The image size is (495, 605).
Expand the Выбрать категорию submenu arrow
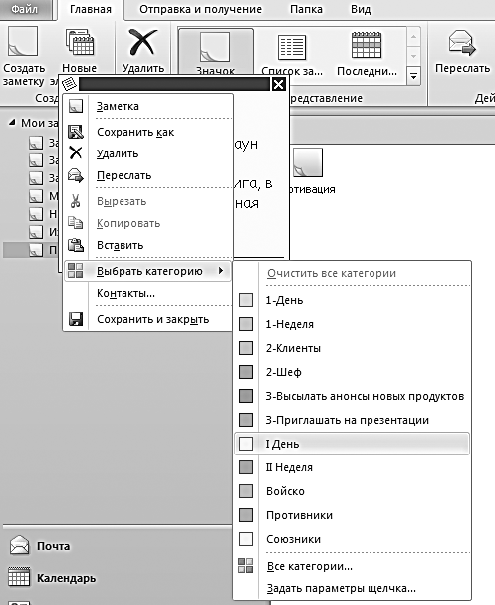tap(221, 271)
